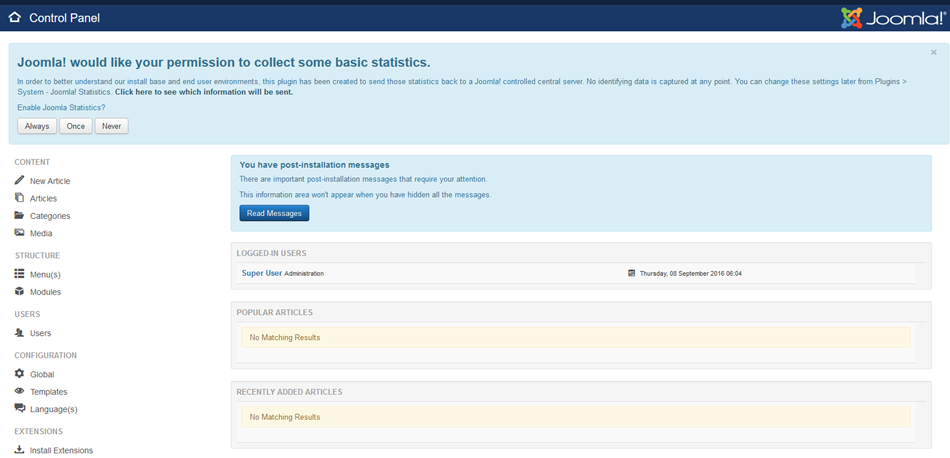Screen dimensions: 950x458
Task: Click the Global configuration gear icon
Action: 19,374
